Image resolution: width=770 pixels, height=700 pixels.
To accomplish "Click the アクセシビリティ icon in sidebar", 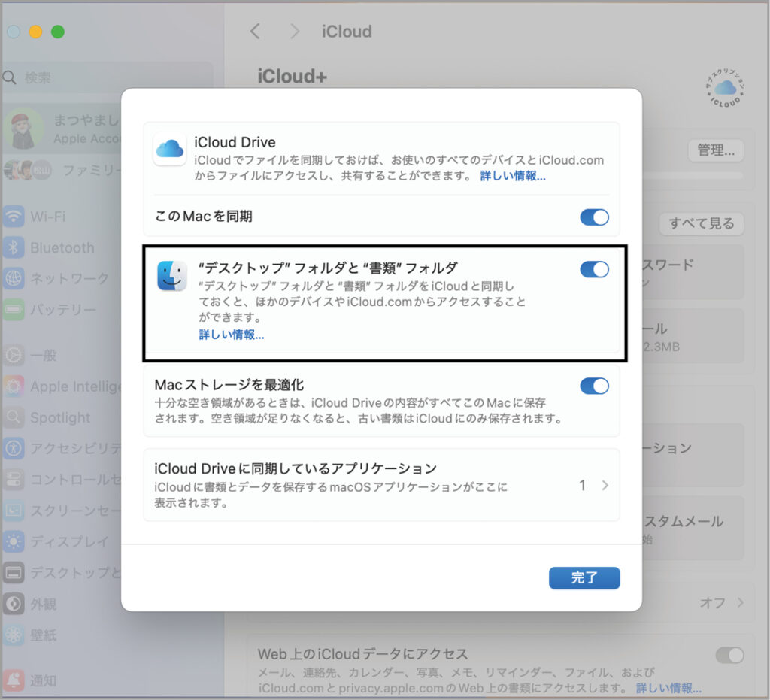I will [x=14, y=448].
